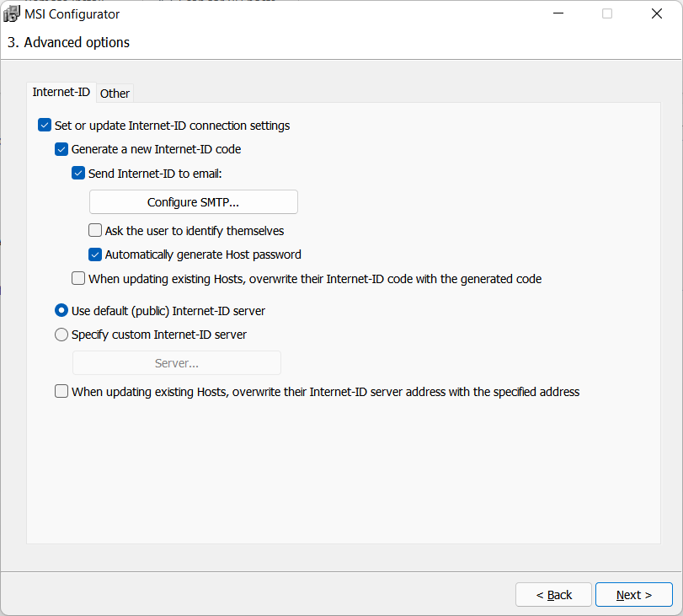Open the Configure SMTP dialog
This screenshot has height=616, width=683.
tap(194, 202)
